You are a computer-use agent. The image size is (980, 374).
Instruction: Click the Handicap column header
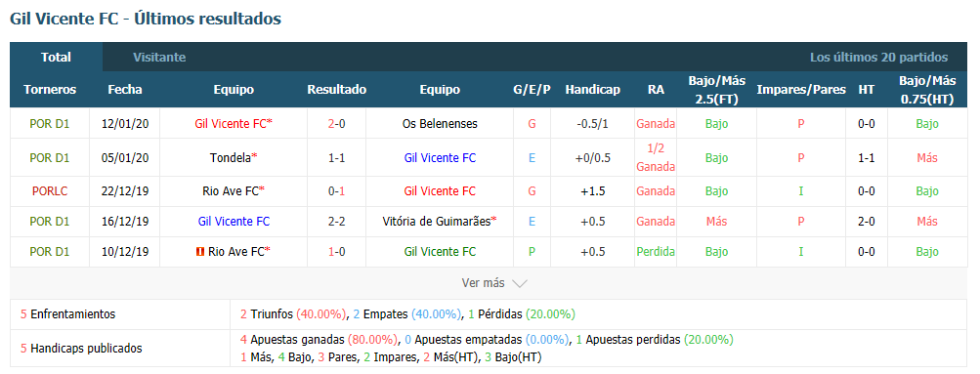click(592, 89)
